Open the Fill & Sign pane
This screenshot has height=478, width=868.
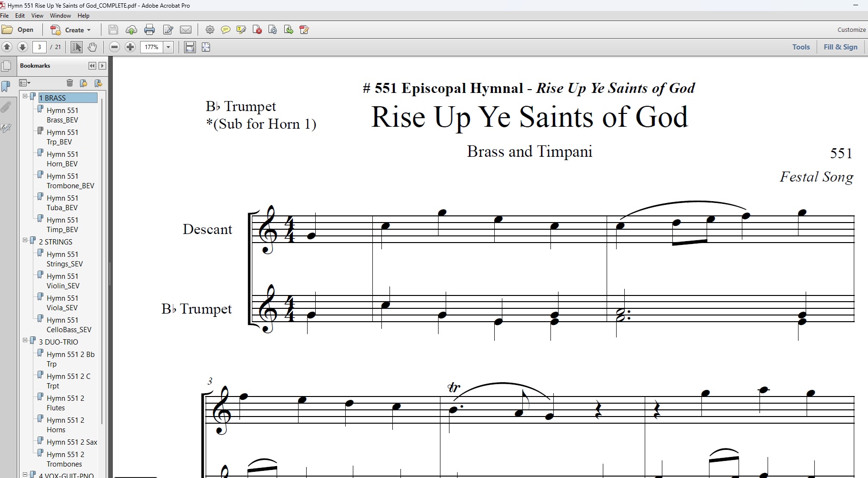click(x=840, y=47)
